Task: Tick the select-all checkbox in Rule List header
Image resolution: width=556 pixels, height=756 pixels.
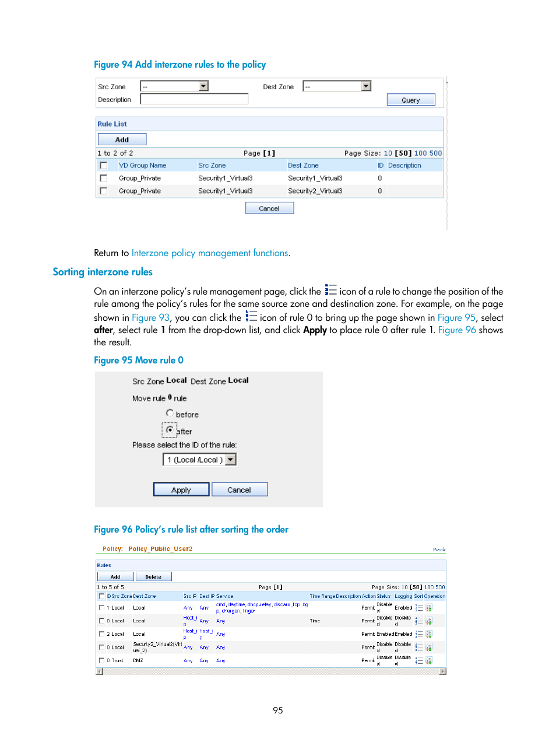Action: click(x=104, y=166)
